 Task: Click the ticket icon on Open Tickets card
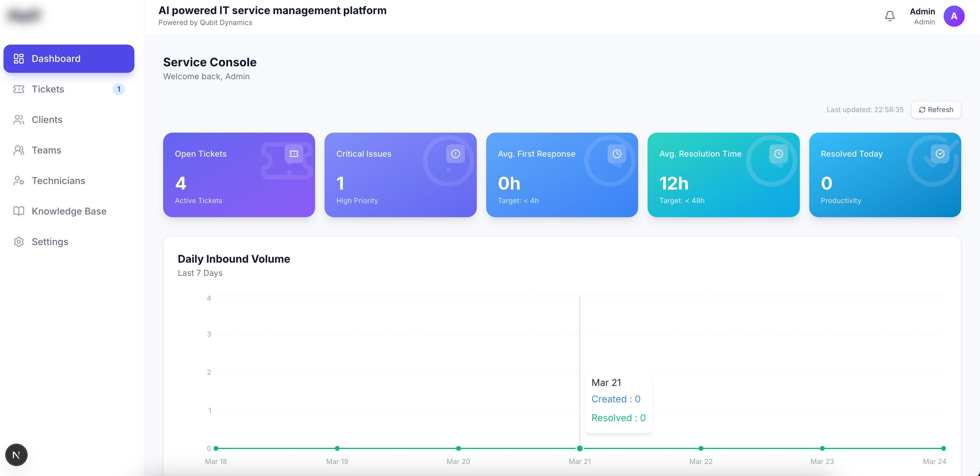point(294,154)
